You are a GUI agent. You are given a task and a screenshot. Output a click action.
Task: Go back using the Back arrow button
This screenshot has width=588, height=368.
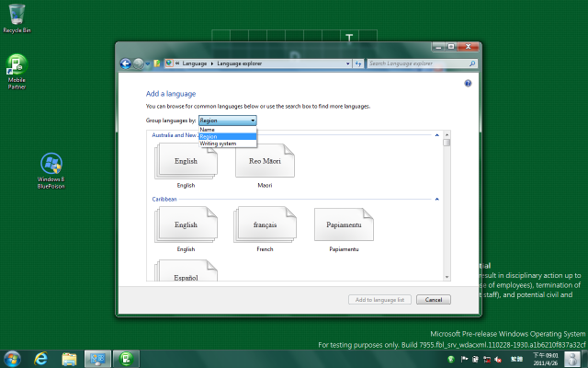(126, 63)
